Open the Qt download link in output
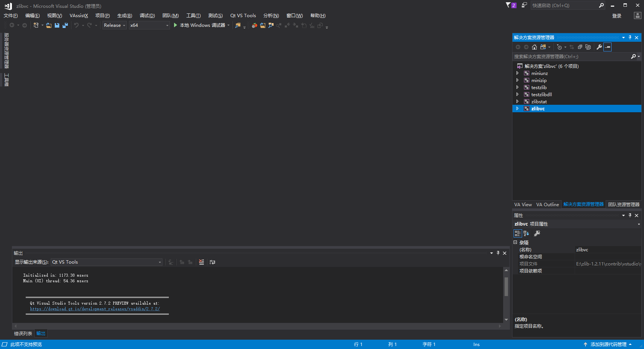Screen dimensions: 644x349 pyautogui.click(x=95, y=309)
